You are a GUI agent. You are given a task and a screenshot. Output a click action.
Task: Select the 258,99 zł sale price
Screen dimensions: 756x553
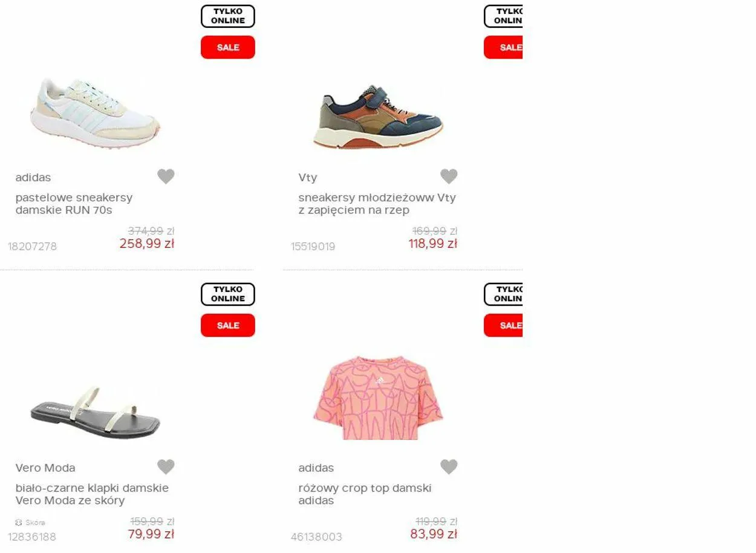tap(147, 244)
